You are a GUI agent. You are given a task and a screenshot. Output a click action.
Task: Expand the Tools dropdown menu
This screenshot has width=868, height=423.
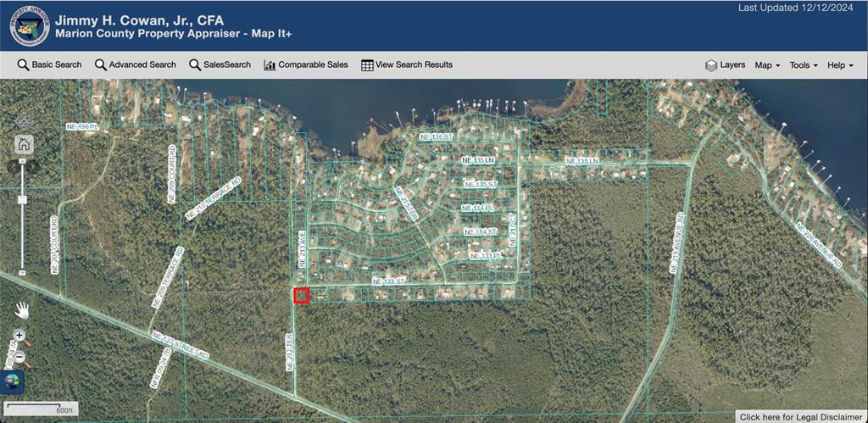(x=803, y=65)
